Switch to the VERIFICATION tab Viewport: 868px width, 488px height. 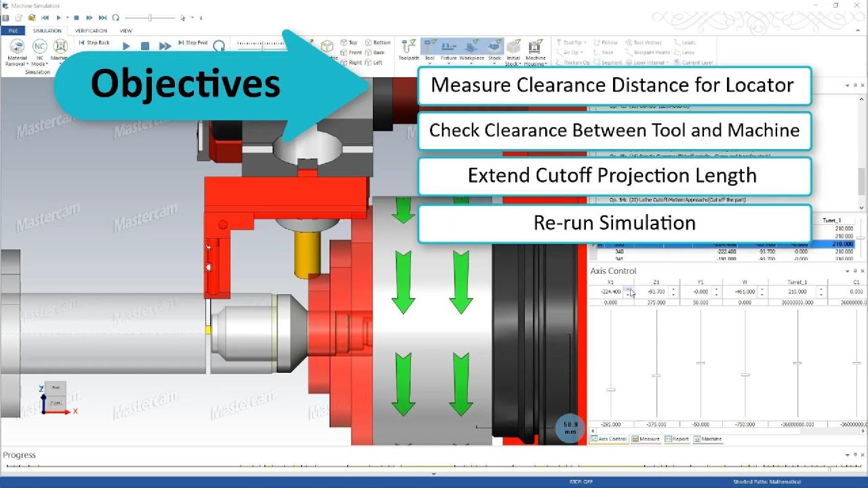[91, 30]
